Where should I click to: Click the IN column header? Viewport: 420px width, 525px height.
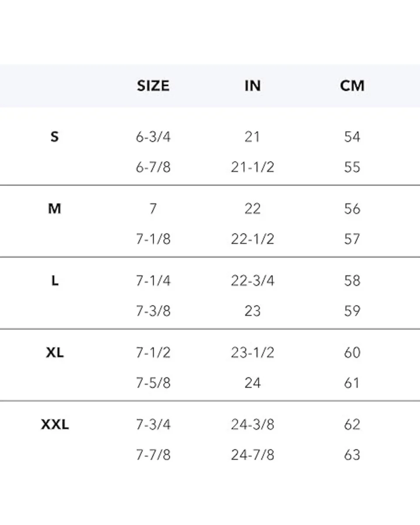coord(252,86)
